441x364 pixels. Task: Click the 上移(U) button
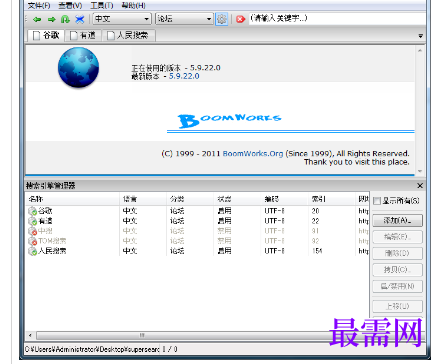397,306
